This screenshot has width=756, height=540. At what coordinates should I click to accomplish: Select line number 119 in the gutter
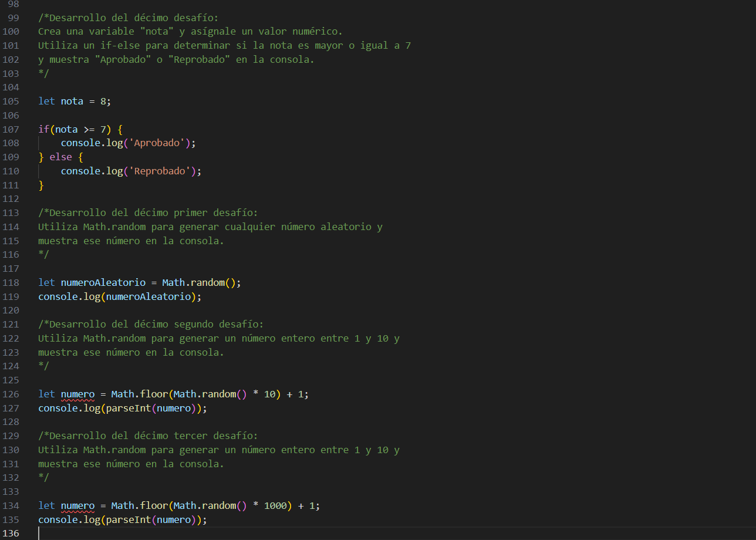click(11, 296)
